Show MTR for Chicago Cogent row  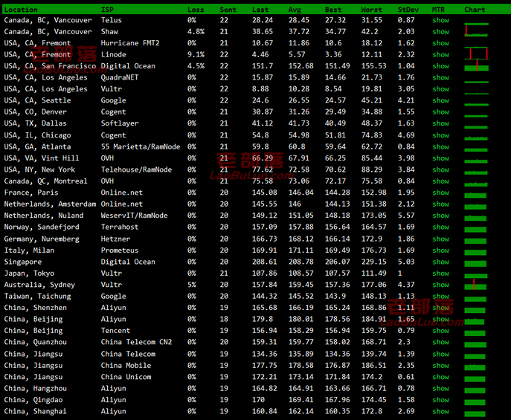440,135
